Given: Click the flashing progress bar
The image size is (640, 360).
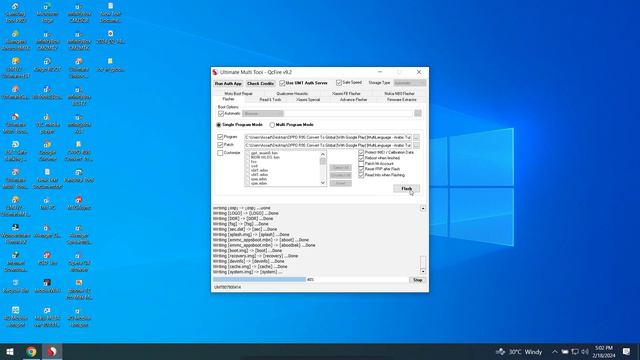Looking at the screenshot, I should (x=311, y=280).
